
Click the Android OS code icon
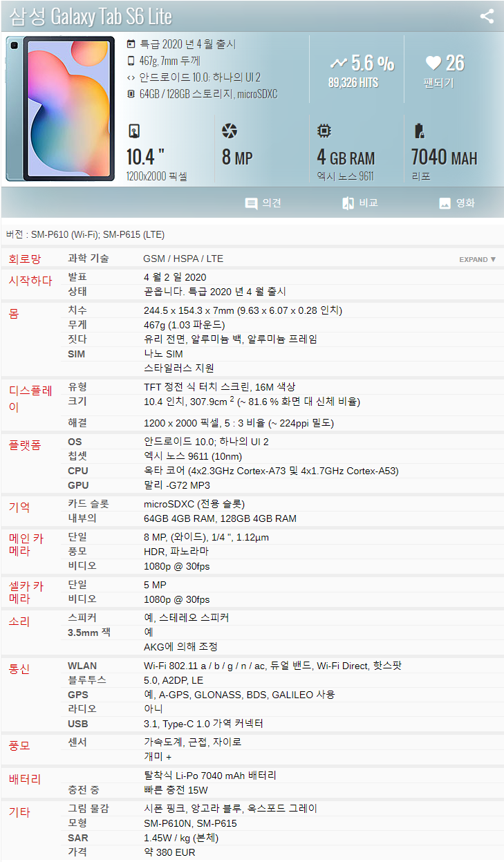coord(131,77)
